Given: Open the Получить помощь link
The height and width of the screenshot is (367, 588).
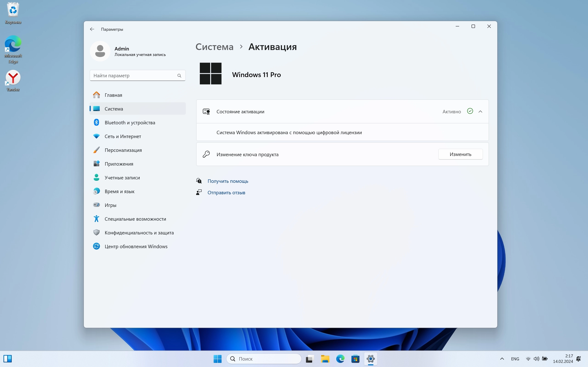Looking at the screenshot, I should pyautogui.click(x=228, y=181).
